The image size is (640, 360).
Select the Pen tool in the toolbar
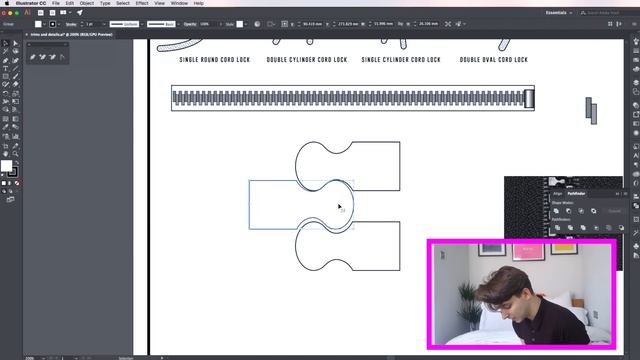[5, 60]
